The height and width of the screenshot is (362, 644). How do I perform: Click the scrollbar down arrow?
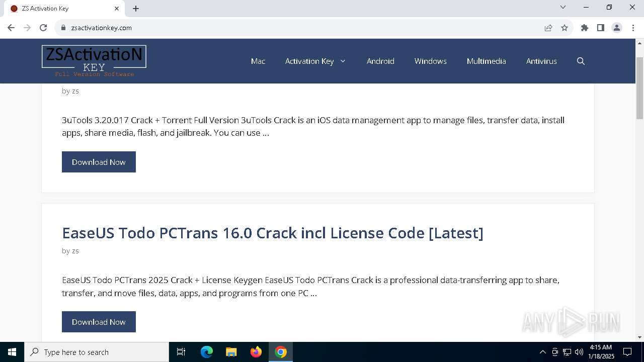(x=639, y=337)
